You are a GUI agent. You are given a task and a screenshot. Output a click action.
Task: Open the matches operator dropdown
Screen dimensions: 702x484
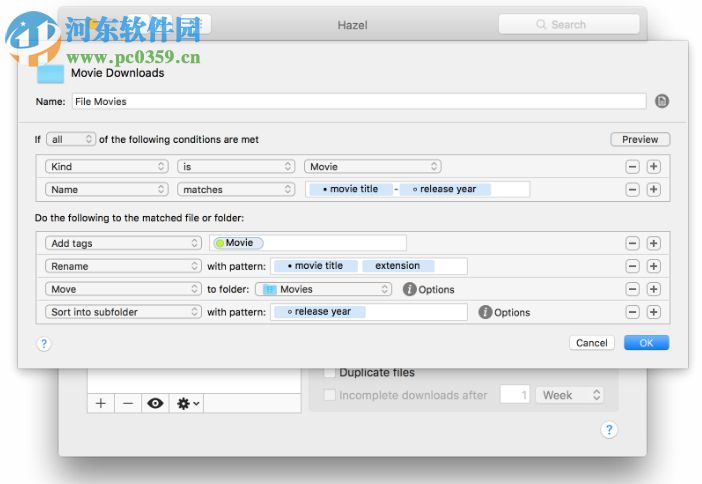coord(236,189)
